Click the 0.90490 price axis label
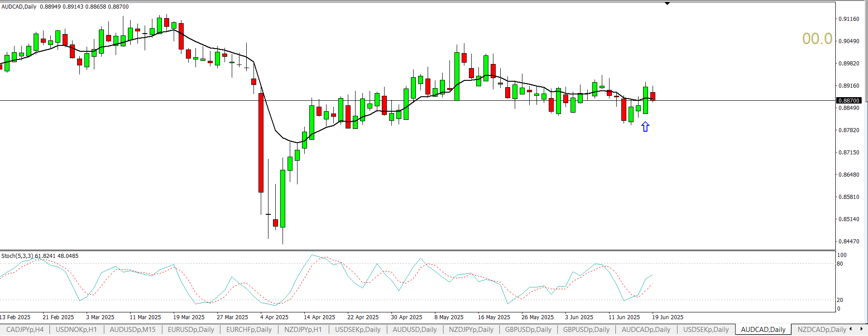This screenshot has height=336, width=868. (x=848, y=41)
